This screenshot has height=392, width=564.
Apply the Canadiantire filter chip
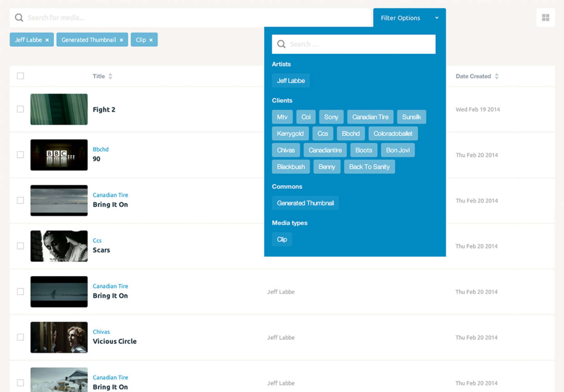325,150
